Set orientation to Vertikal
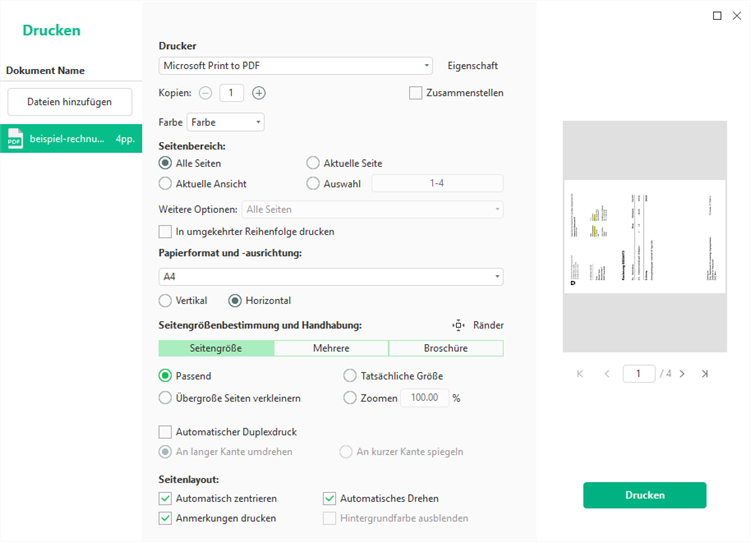This screenshot has height=542, width=750. tap(165, 300)
